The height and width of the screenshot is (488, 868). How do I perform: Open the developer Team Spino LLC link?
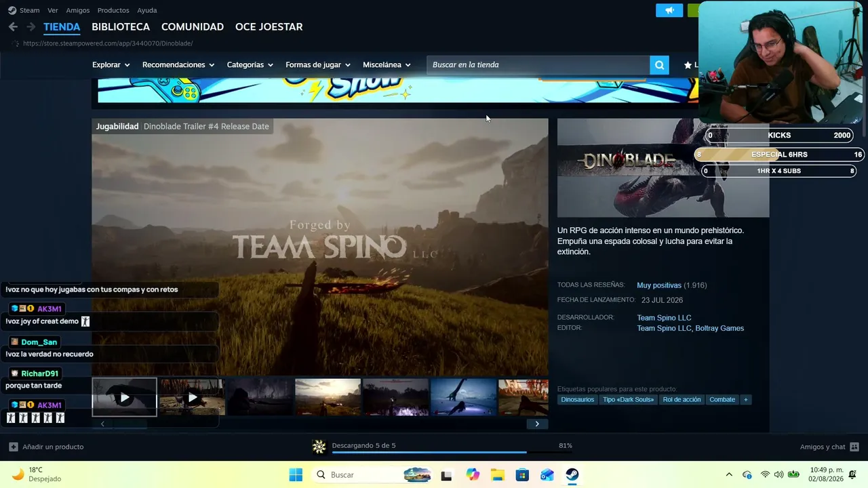664,318
